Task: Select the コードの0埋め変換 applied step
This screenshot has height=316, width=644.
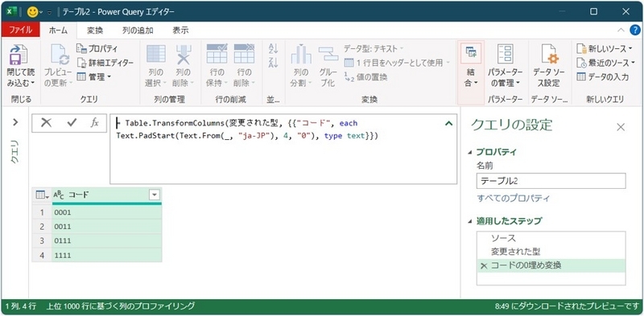Action: point(551,265)
